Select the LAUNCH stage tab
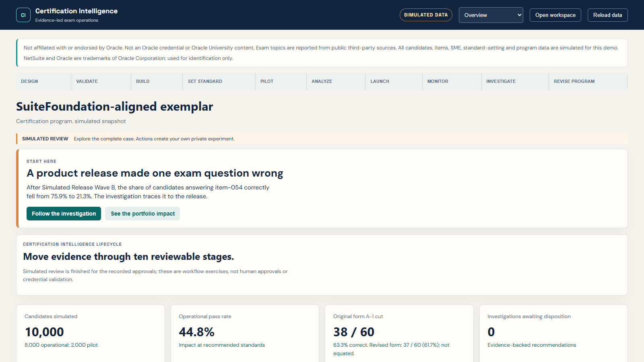The image size is (644, 362). click(394, 81)
